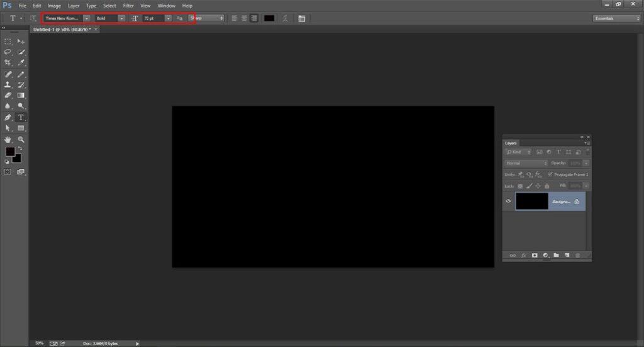The width and height of the screenshot is (644, 347).
Task: Select the History Brush tool
Action: pyautogui.click(x=21, y=84)
